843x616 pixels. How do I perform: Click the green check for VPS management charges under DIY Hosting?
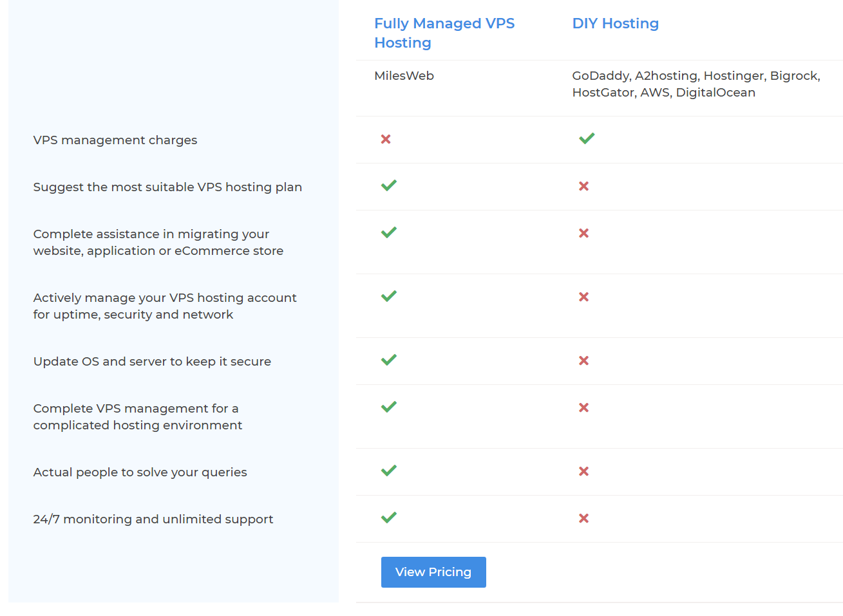click(x=587, y=138)
